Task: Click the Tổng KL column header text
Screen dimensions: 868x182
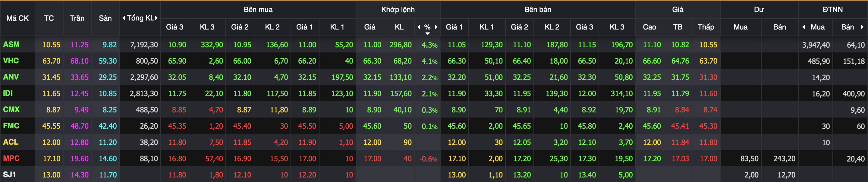Action: 140,18
